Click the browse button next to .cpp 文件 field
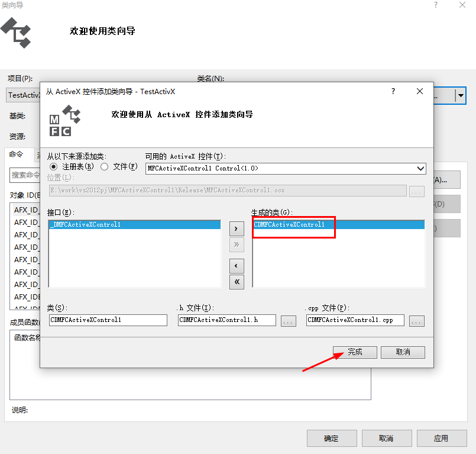476x454 pixels. 416,321
